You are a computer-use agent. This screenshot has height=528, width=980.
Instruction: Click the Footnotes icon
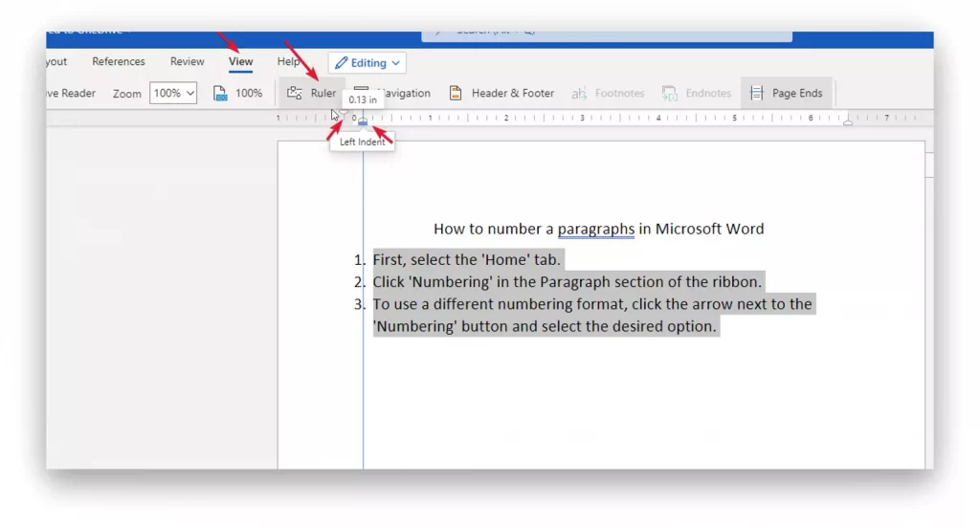(x=579, y=93)
